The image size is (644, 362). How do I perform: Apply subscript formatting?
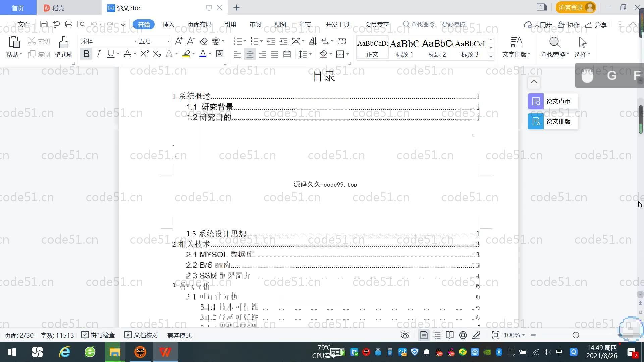[157, 54]
